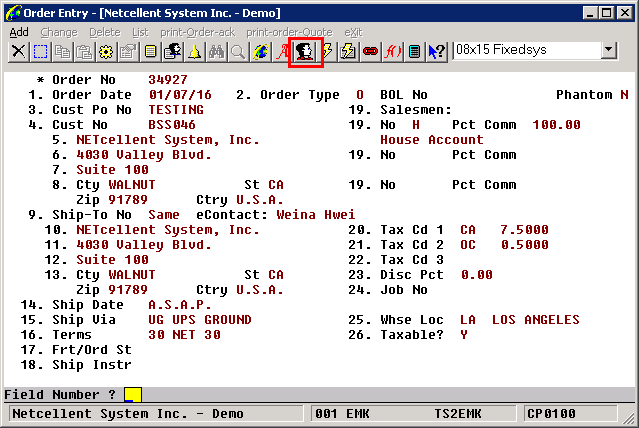Click the Order Entry title bar app icon

13,13
